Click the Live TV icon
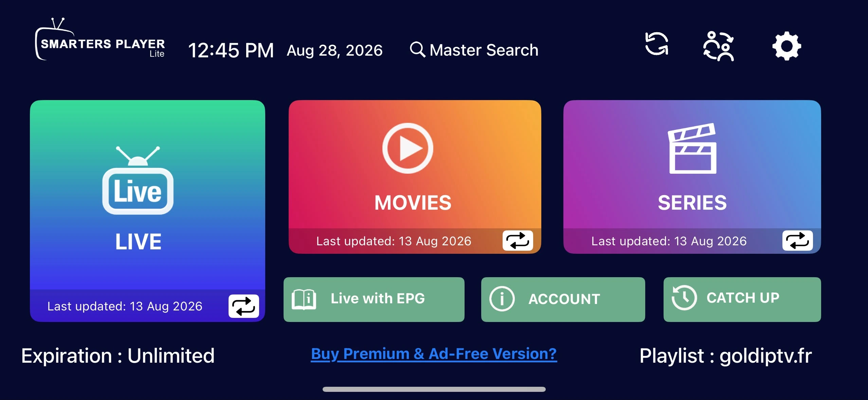The height and width of the screenshot is (400, 868). 138,180
